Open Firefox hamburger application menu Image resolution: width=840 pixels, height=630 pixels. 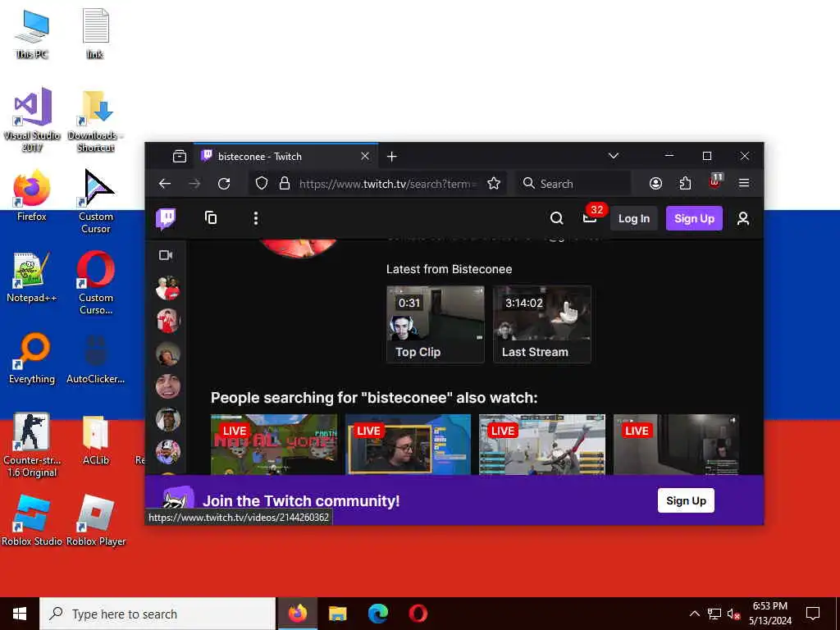744,184
